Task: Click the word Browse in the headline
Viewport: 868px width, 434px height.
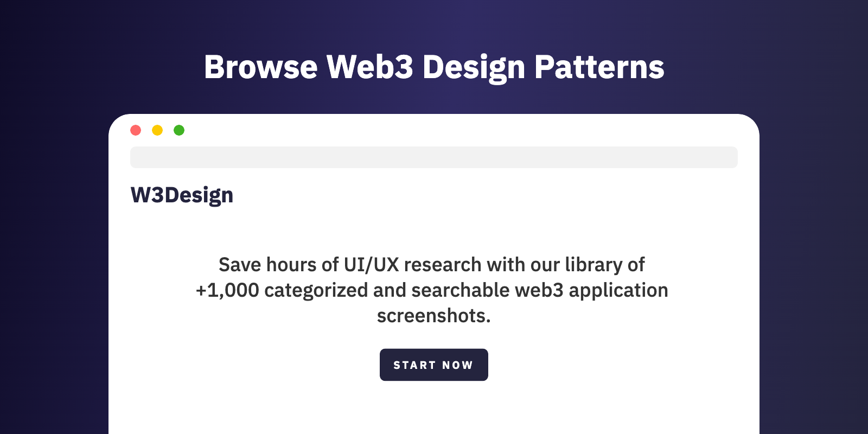Action: click(x=261, y=67)
